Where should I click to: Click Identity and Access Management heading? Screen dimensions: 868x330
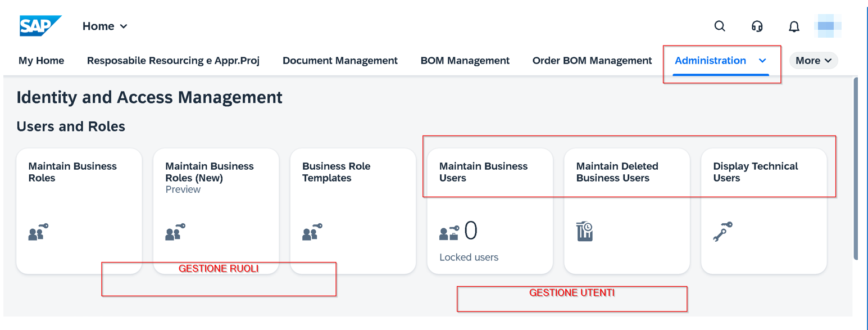tap(149, 97)
